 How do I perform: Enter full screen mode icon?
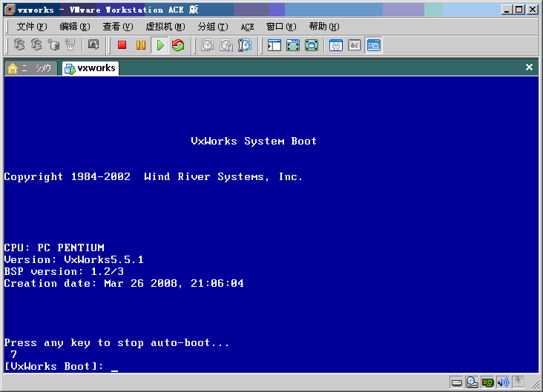click(x=312, y=45)
